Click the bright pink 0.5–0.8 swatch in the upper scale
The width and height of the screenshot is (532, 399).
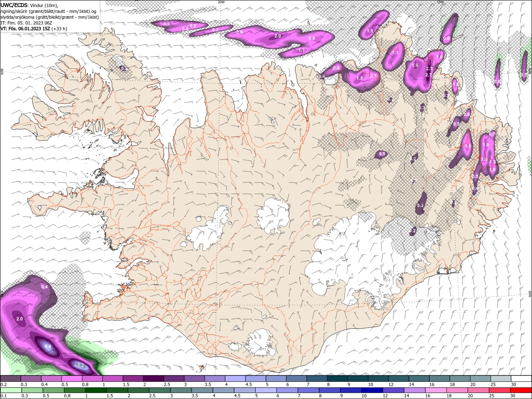tap(71, 378)
